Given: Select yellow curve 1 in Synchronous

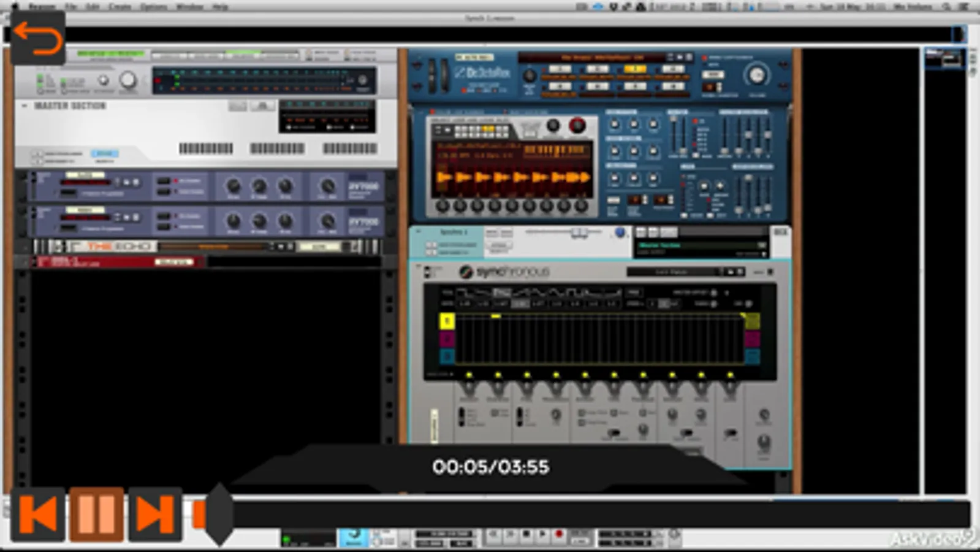Looking at the screenshot, I should (x=447, y=320).
